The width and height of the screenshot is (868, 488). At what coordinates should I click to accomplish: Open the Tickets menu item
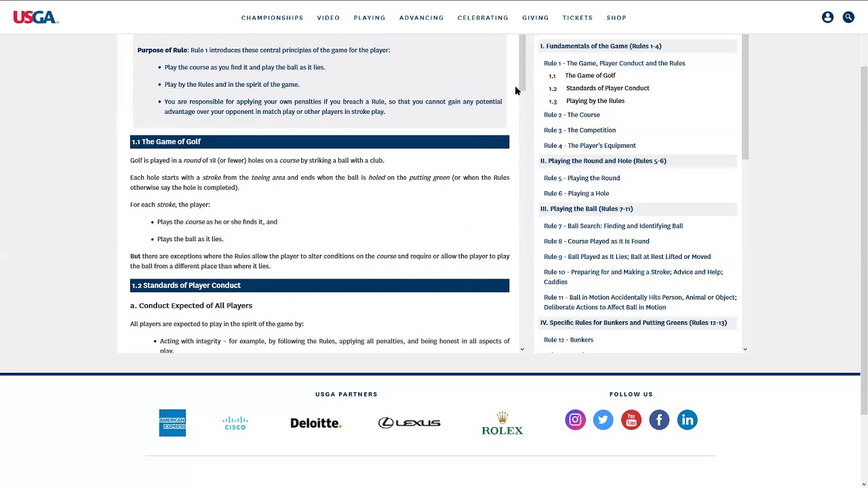tap(577, 18)
